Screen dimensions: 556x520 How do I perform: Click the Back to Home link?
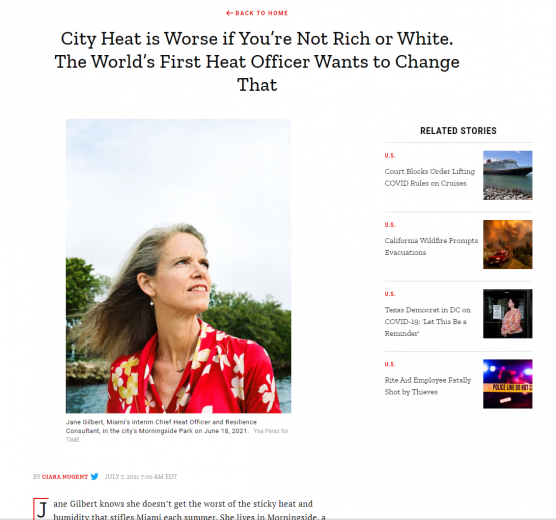tap(257, 13)
